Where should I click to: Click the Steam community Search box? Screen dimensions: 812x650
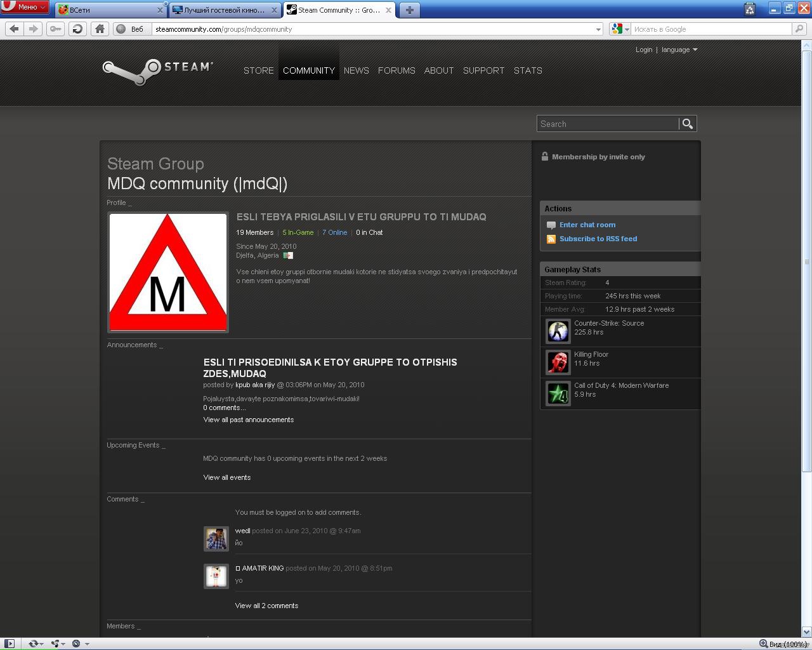[608, 124]
